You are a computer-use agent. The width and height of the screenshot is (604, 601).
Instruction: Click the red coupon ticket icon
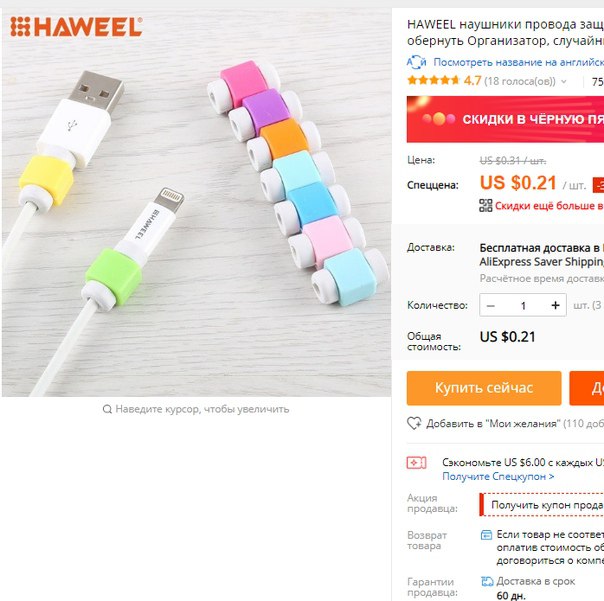click(x=416, y=462)
